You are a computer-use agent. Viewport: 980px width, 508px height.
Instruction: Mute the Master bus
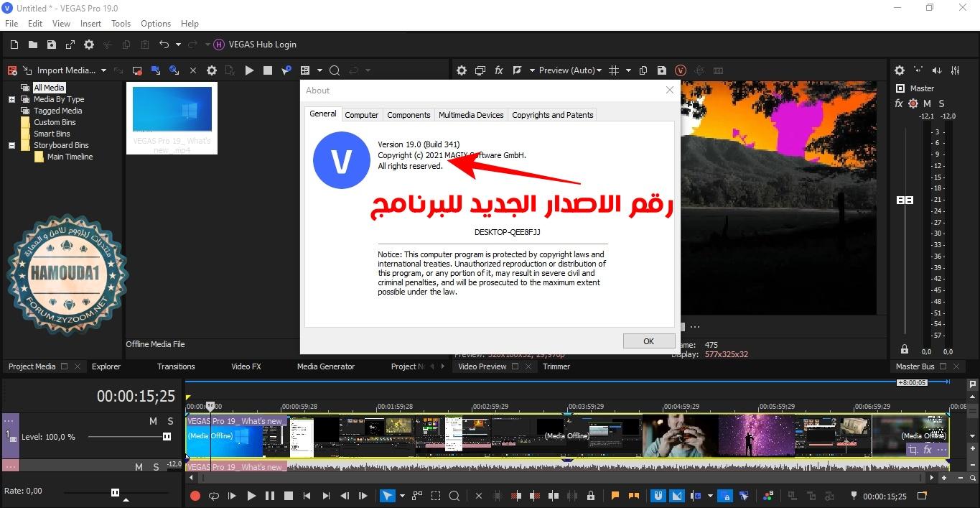coord(927,103)
